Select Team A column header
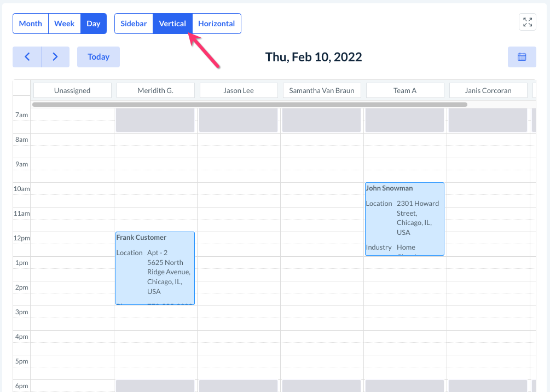Viewport: 550px width, 392px height. 405,90
